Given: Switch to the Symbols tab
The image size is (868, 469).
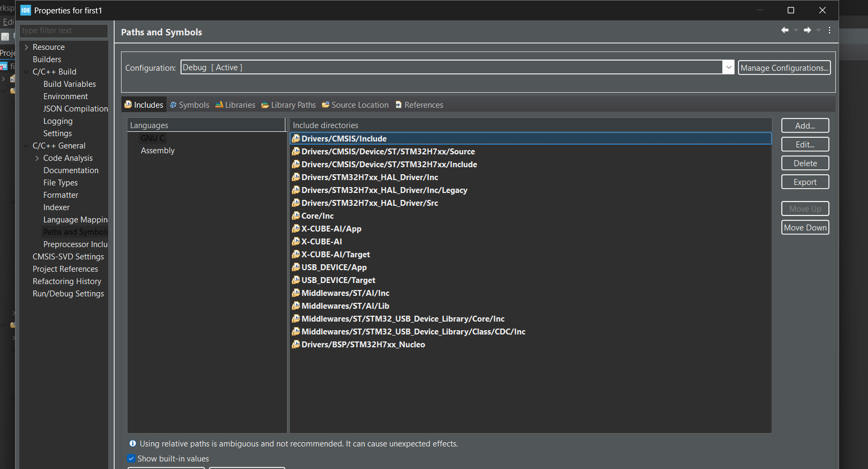Looking at the screenshot, I should click(x=190, y=105).
